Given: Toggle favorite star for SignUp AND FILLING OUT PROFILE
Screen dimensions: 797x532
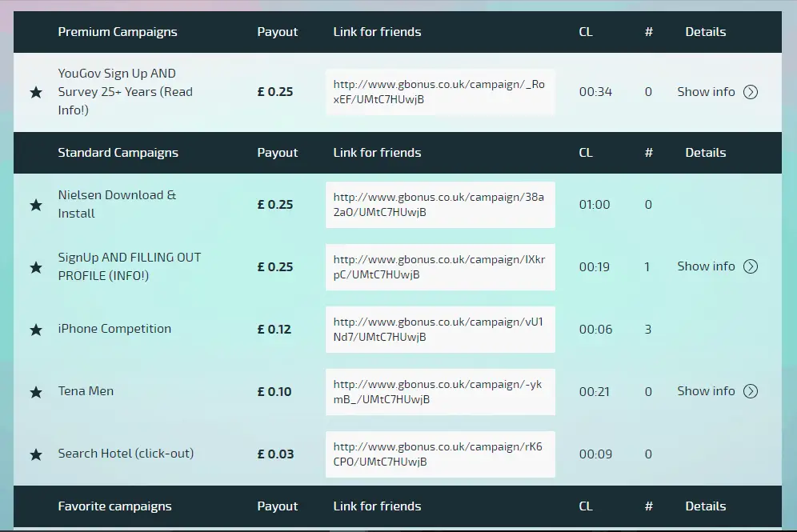Looking at the screenshot, I should pos(35,266).
